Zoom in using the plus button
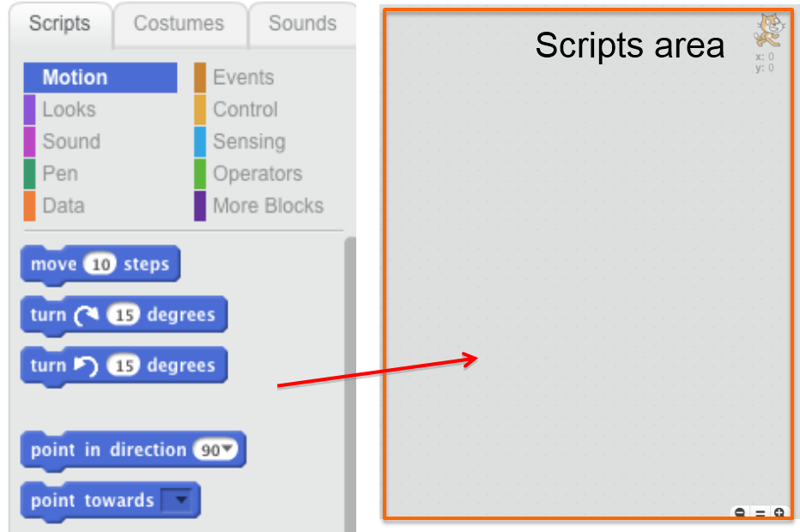 (x=778, y=512)
